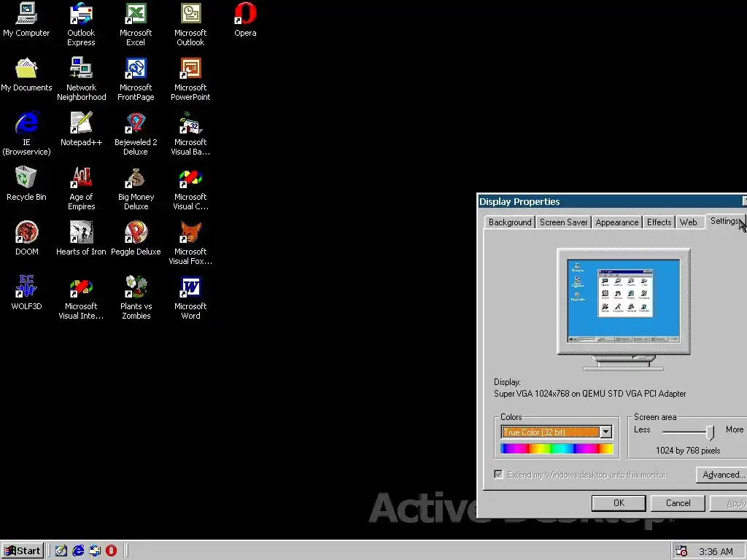Click the Screen area slider handle

[x=711, y=432]
